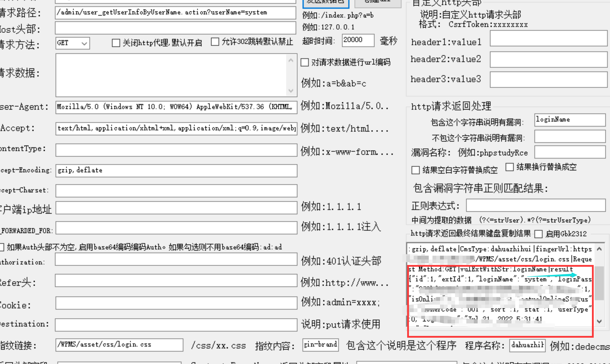The height and width of the screenshot is (364, 610).
Task: Click the regular expression (正则表达式) input field
Action: coord(536,206)
